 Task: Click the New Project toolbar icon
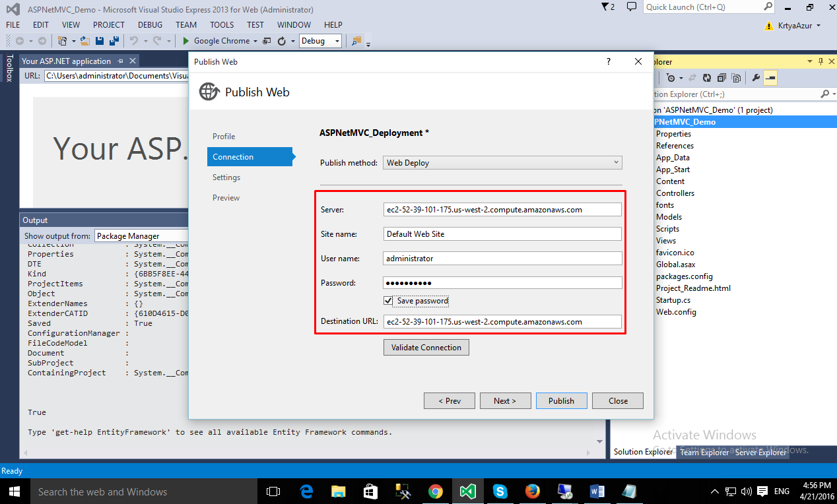click(62, 41)
